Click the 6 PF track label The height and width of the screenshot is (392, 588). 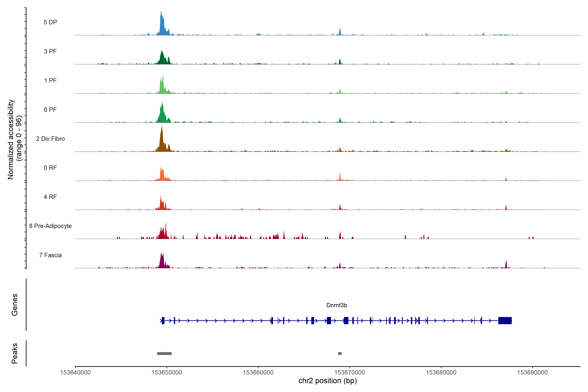[50, 109]
